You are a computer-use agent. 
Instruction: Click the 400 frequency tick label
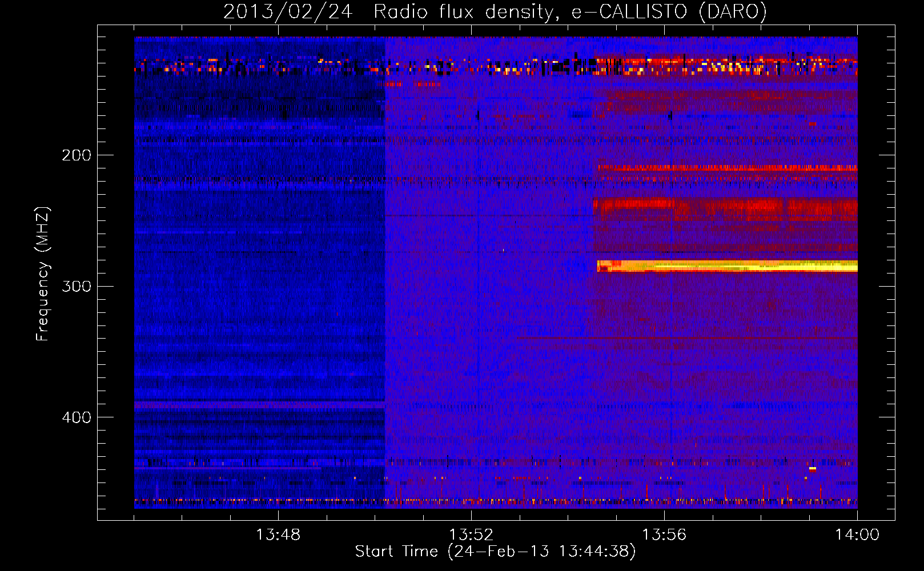77,417
